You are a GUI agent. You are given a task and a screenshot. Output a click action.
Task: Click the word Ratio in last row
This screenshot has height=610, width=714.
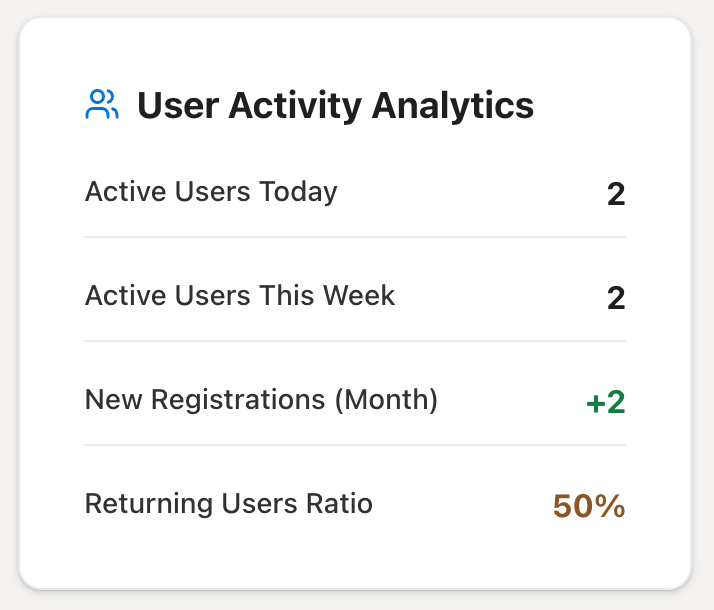point(339,504)
